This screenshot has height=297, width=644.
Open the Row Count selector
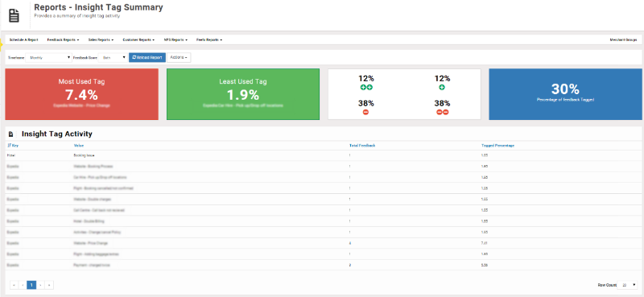pyautogui.click(x=628, y=285)
